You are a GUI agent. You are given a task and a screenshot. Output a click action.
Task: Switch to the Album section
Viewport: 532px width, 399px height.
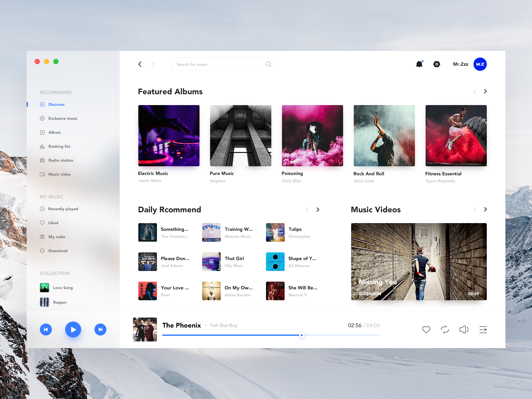[55, 132]
